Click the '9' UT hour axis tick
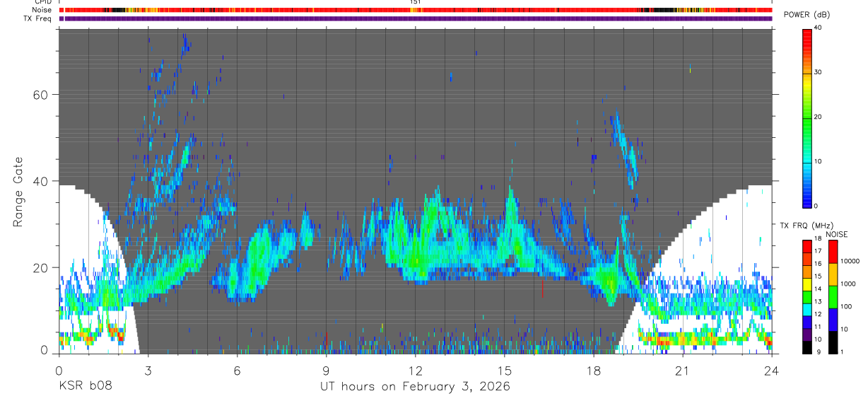Image resolution: width=868 pixels, height=401 pixels. pos(327,370)
